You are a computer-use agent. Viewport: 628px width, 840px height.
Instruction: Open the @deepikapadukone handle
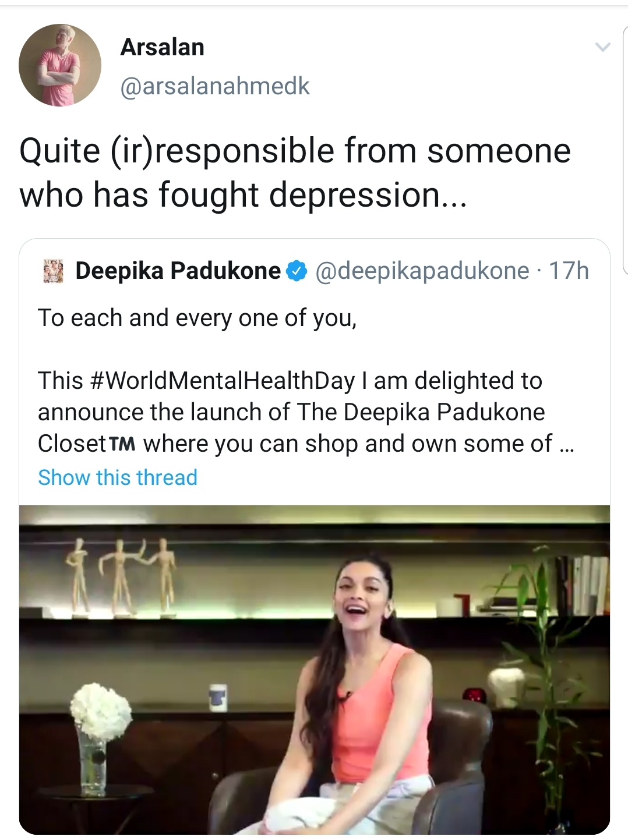(422, 271)
